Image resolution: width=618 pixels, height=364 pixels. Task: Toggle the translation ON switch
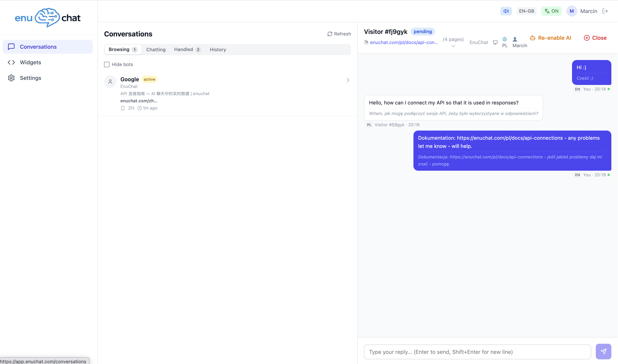tap(551, 11)
